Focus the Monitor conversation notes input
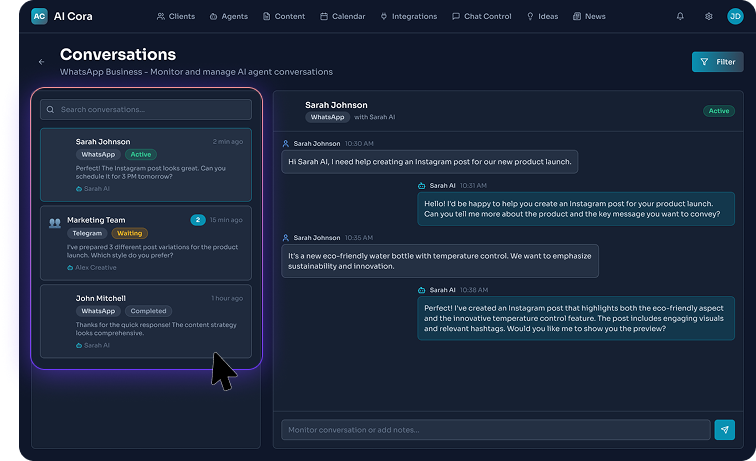The width and height of the screenshot is (756, 461). point(495,430)
